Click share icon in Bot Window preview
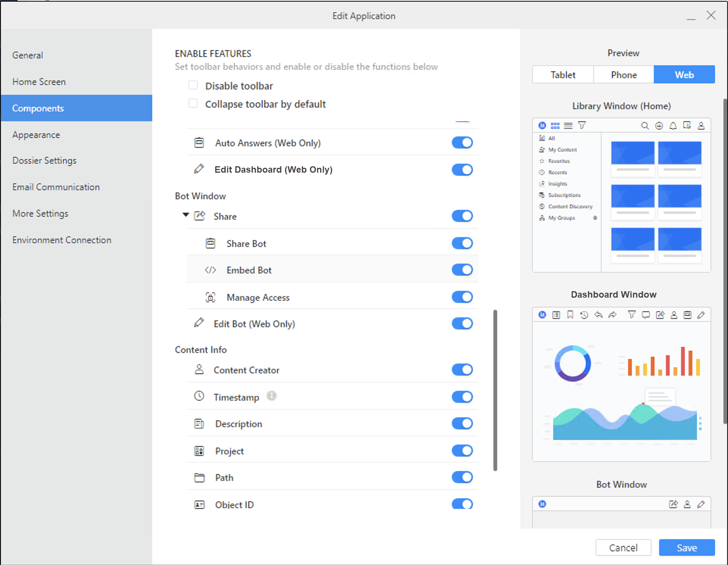728x565 pixels. tap(673, 504)
